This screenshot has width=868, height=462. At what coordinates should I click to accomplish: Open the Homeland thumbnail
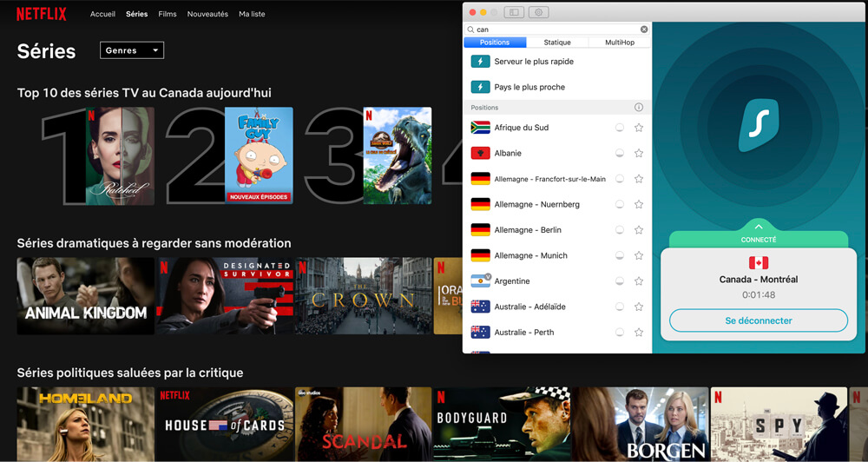[86, 425]
